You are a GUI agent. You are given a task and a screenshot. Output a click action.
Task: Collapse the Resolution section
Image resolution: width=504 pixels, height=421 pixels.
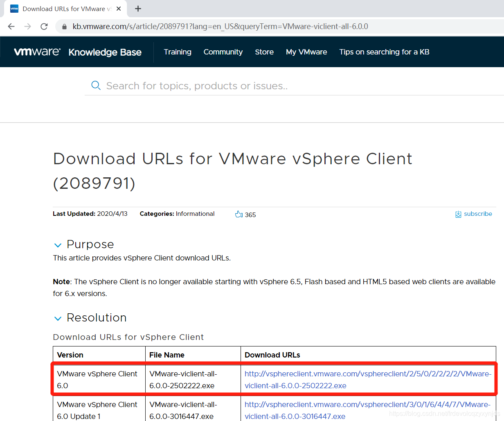tap(58, 319)
